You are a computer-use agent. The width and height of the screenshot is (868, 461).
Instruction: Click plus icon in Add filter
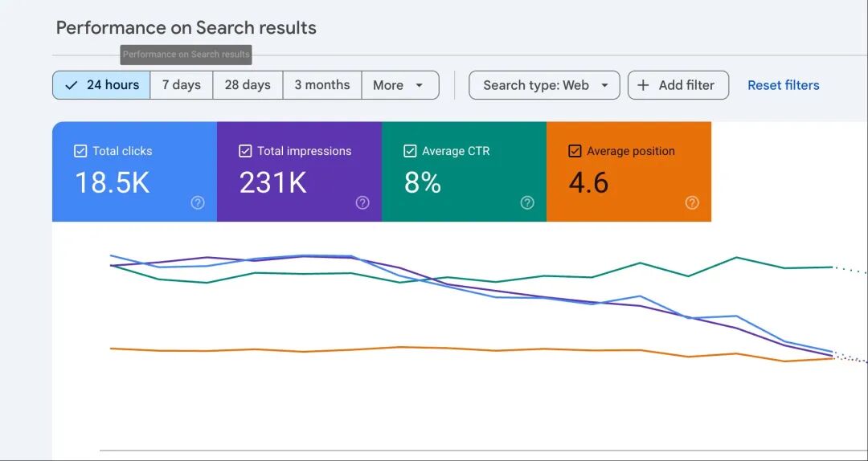click(x=643, y=85)
